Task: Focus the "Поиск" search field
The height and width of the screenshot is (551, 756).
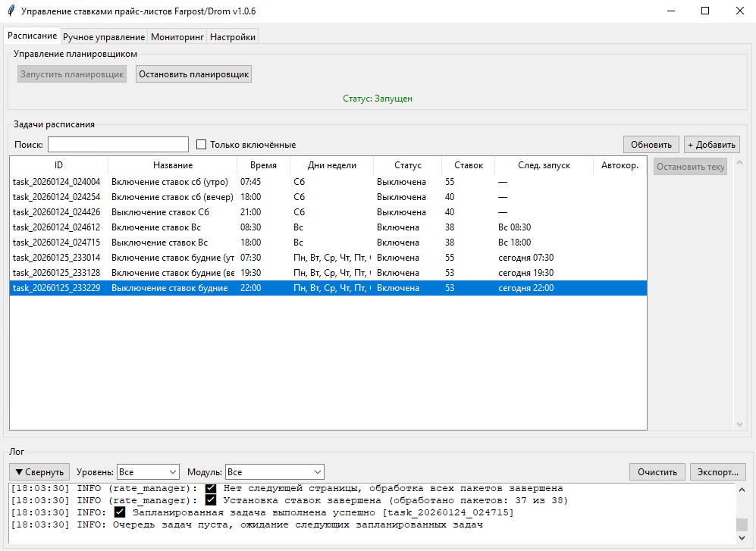Action: [118, 144]
